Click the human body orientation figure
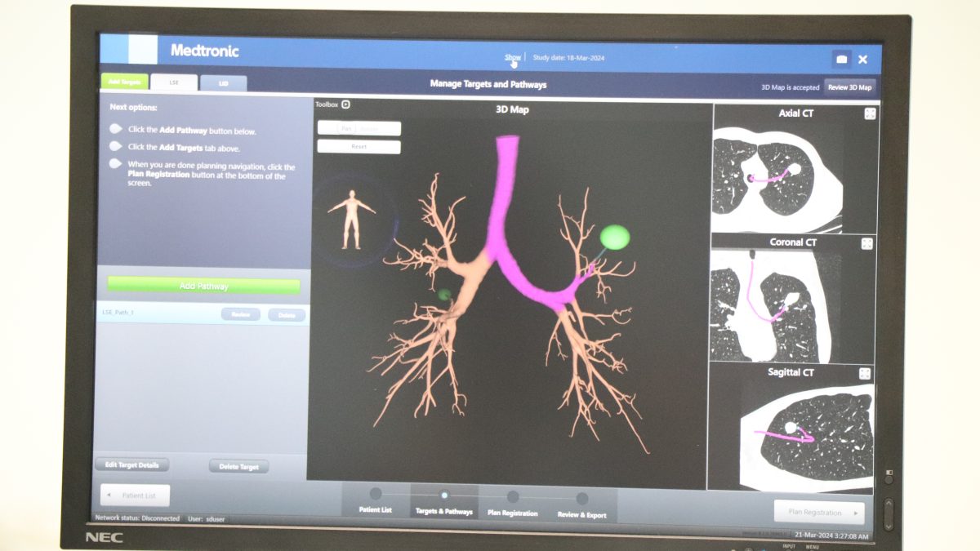The width and height of the screenshot is (980, 551). click(x=352, y=220)
